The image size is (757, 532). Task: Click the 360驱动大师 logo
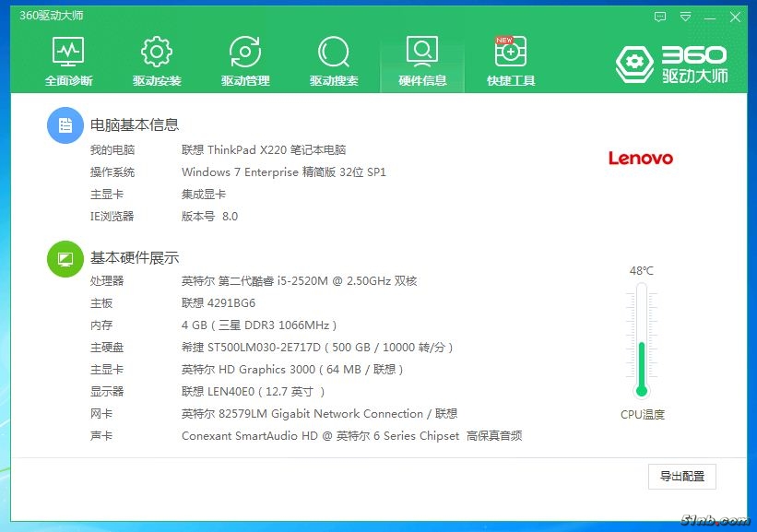671,65
